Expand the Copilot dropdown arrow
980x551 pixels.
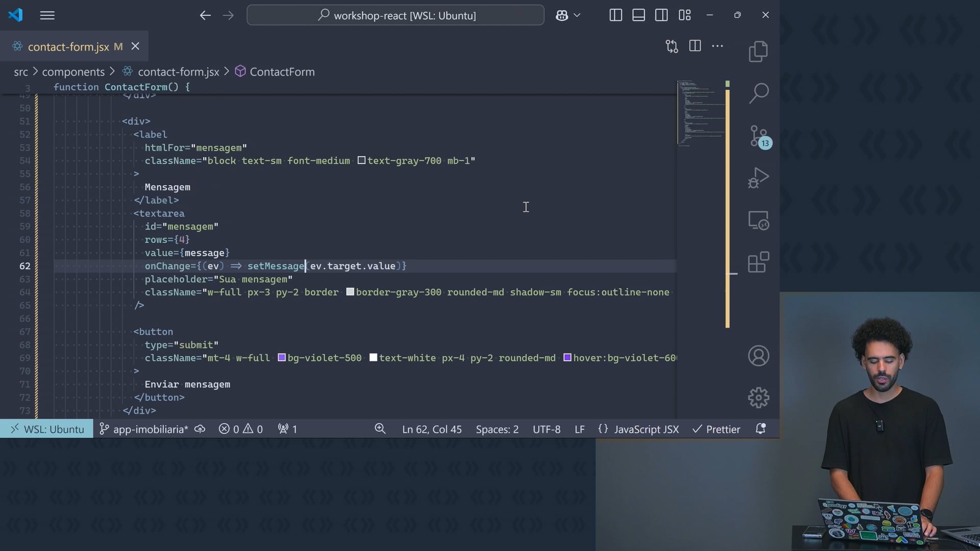(577, 15)
